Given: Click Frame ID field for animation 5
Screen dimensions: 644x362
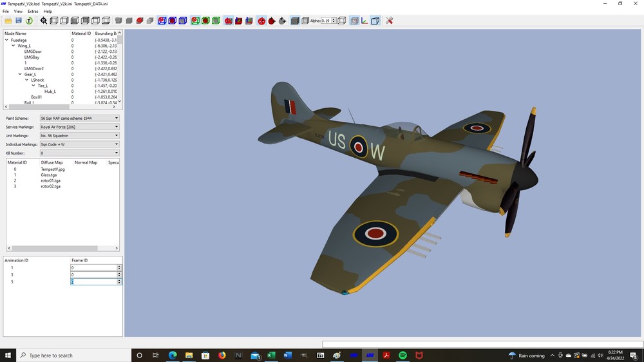Looking at the screenshot, I should pyautogui.click(x=93, y=281).
